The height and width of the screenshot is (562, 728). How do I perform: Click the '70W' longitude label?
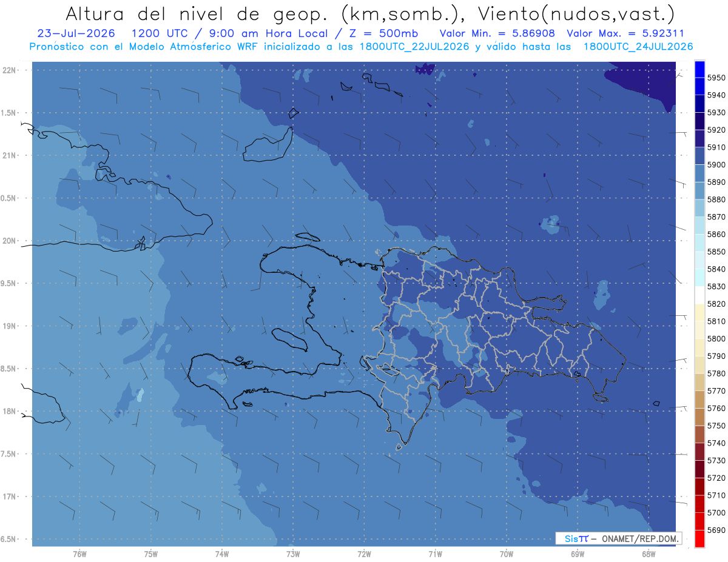click(x=507, y=554)
